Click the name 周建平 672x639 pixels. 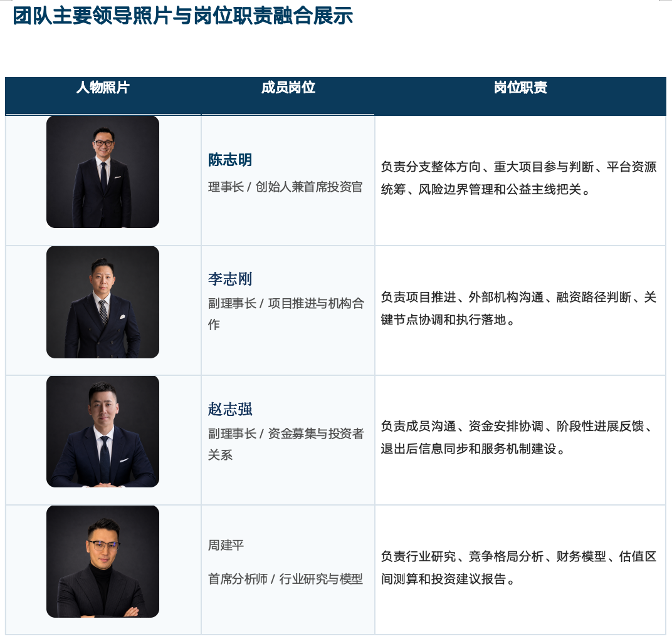pyautogui.click(x=226, y=545)
